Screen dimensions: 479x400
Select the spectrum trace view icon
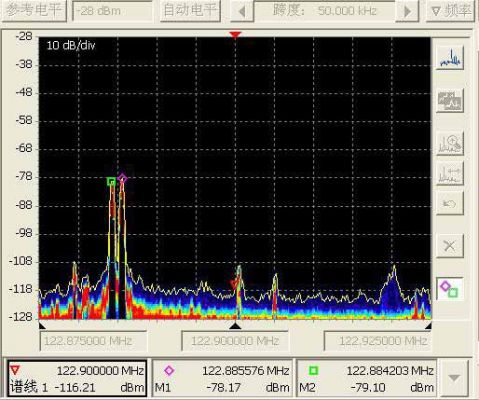[x=450, y=58]
